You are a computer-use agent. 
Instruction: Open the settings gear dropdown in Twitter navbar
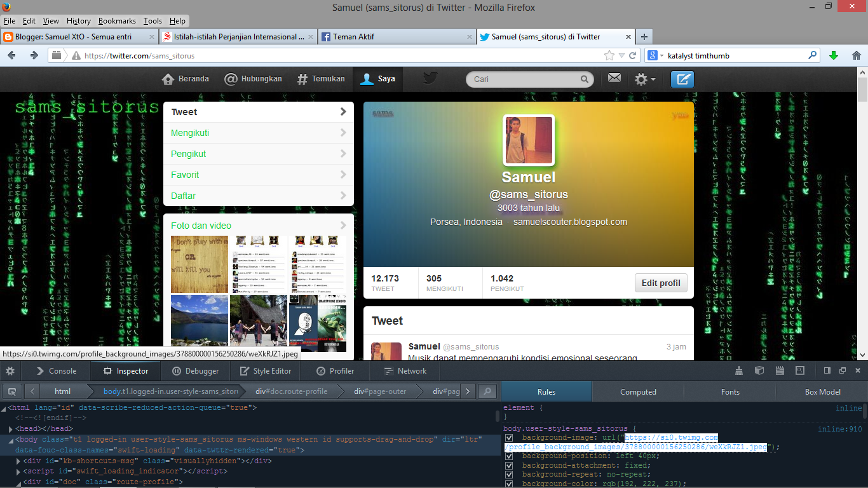644,79
